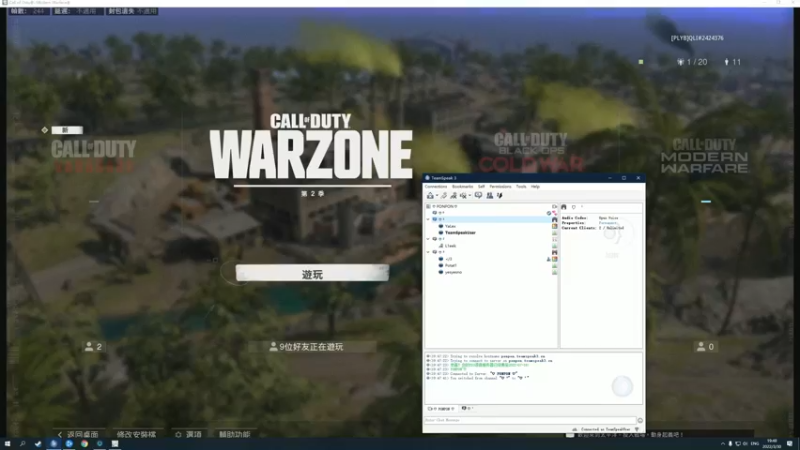Open TeamSpeak contacts toolbar icon
Screen dimensions: 800x450
pyautogui.click(x=489, y=195)
